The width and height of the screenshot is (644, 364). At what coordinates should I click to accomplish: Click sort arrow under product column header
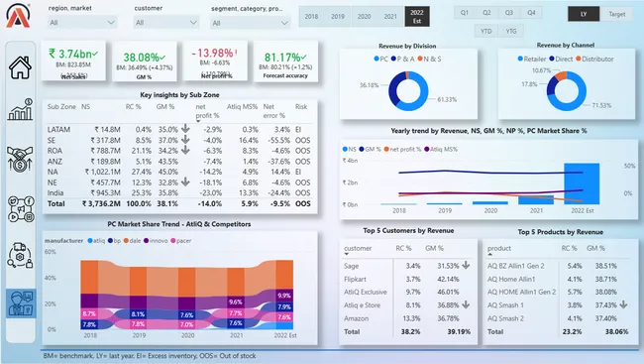[490, 255]
